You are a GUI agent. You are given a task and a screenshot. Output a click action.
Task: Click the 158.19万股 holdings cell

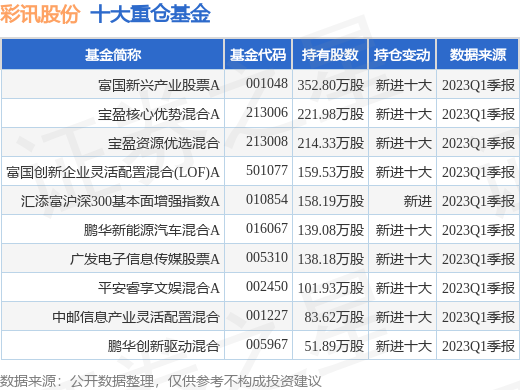click(331, 201)
